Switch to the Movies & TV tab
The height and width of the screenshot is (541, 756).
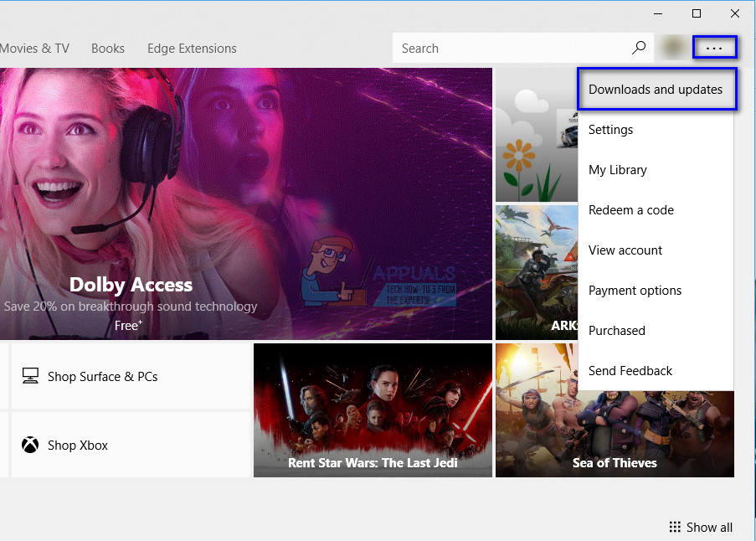pyautogui.click(x=34, y=49)
